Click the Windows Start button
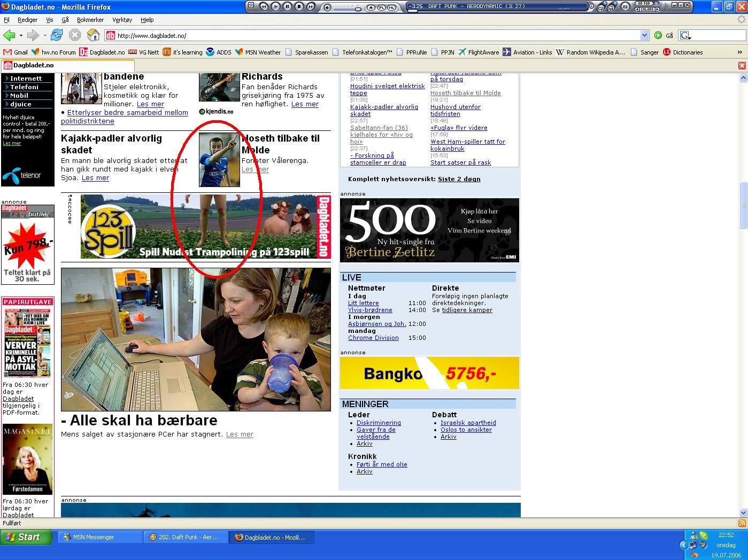Viewport: 748px width, 560px height. coord(26,537)
